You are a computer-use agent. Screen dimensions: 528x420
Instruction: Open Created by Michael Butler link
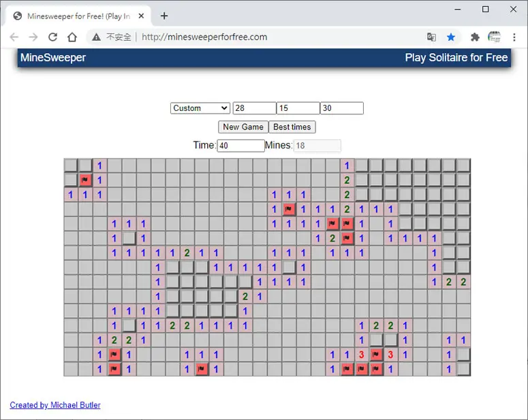[55, 405]
